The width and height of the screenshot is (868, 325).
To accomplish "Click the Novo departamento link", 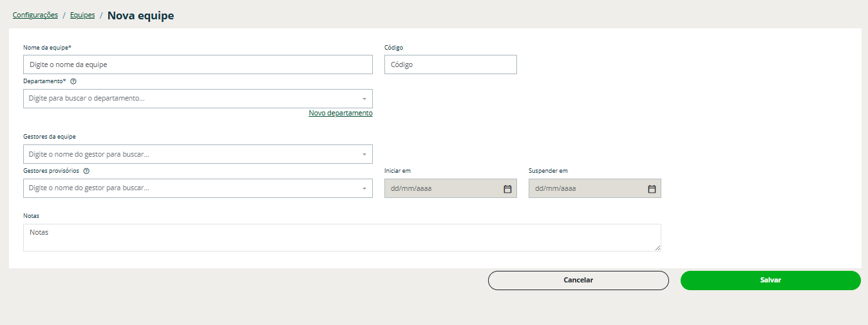I will pos(340,113).
